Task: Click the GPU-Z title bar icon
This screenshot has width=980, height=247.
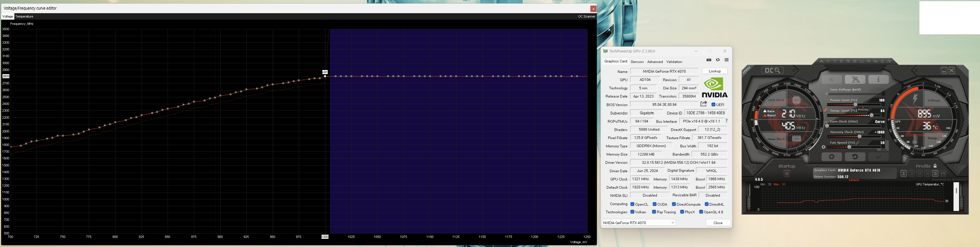Action: click(x=605, y=51)
